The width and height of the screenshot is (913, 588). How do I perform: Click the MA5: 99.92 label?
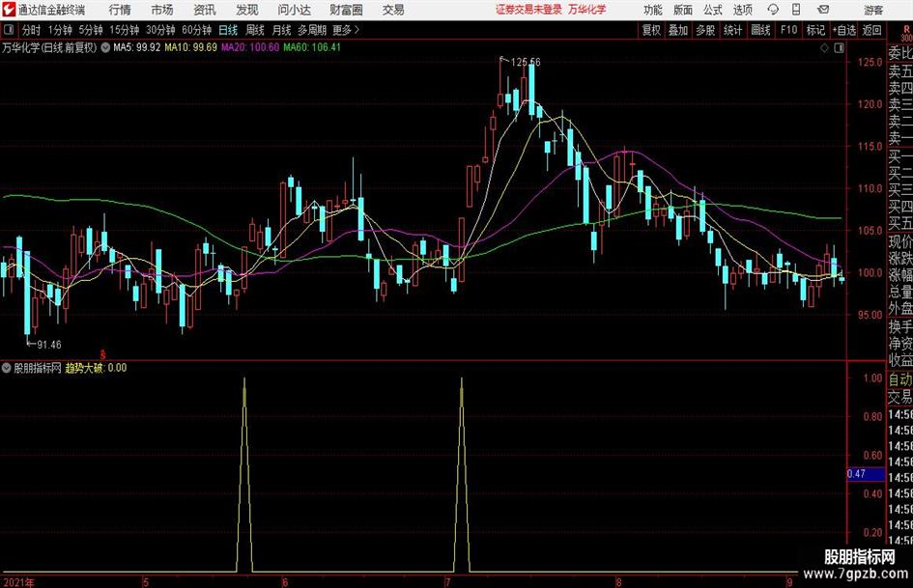click(x=136, y=47)
